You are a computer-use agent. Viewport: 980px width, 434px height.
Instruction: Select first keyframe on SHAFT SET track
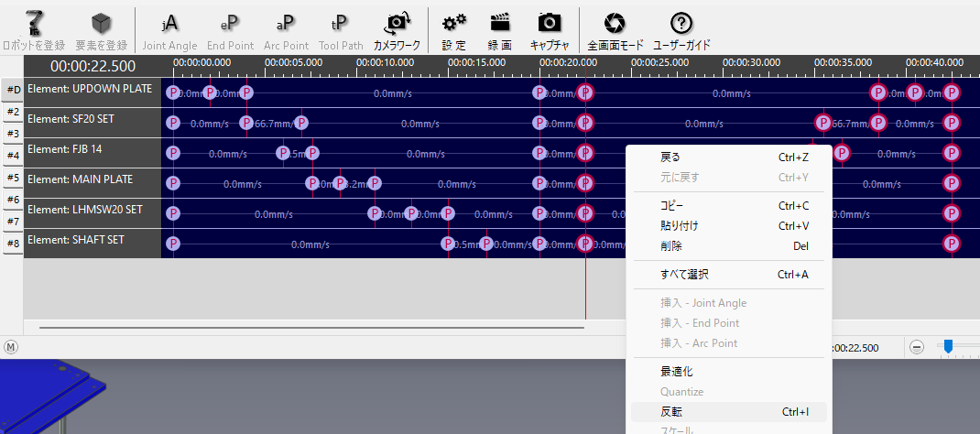pos(173,244)
